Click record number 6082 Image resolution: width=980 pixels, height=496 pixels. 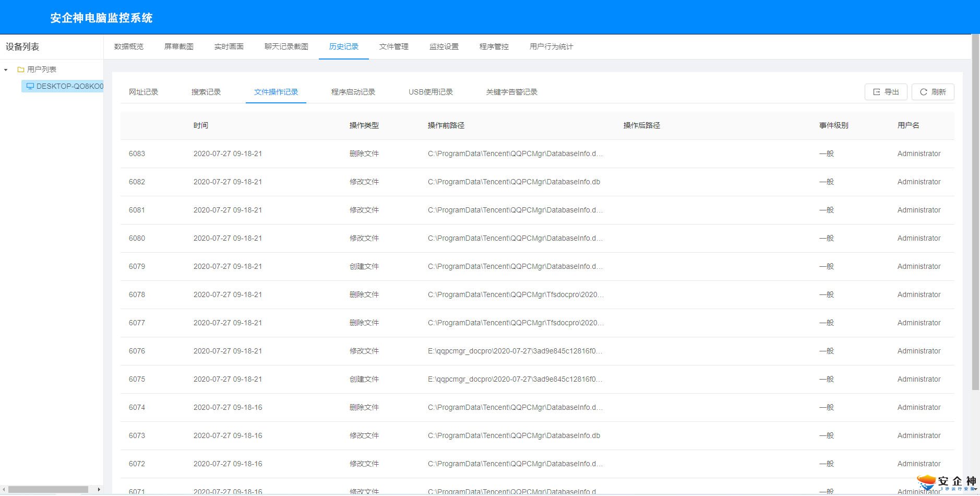tap(137, 182)
